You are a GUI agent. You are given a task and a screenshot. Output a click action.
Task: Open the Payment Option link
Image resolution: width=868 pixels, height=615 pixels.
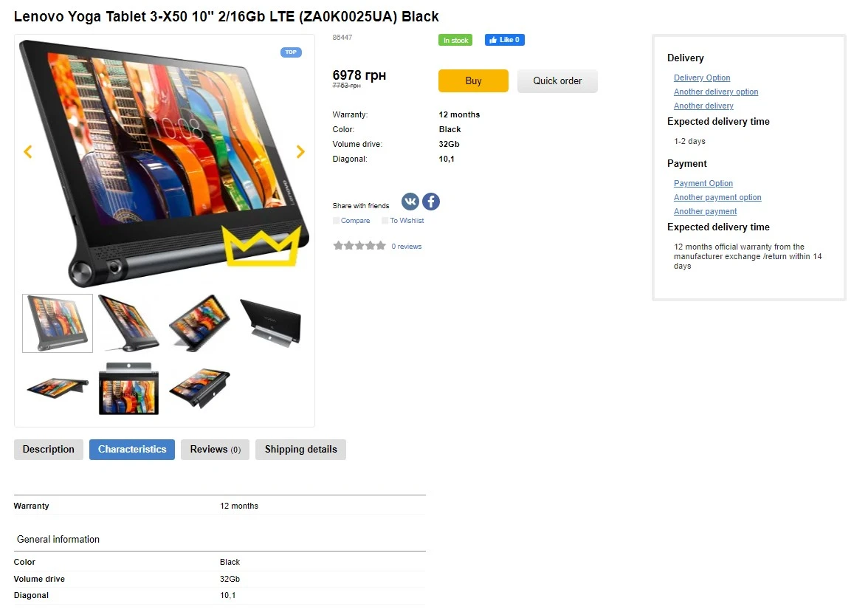(703, 183)
